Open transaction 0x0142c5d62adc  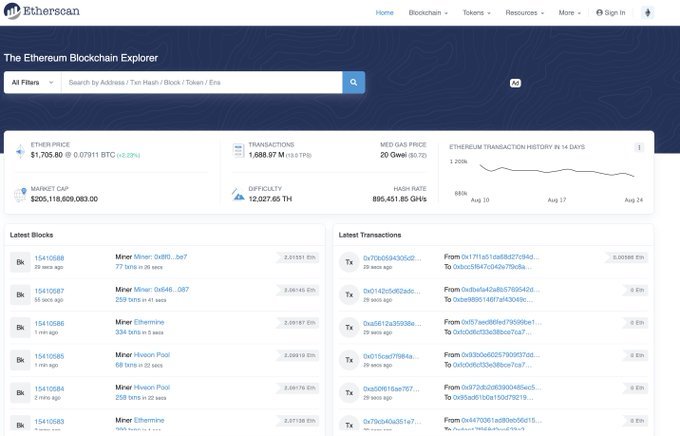392,291
